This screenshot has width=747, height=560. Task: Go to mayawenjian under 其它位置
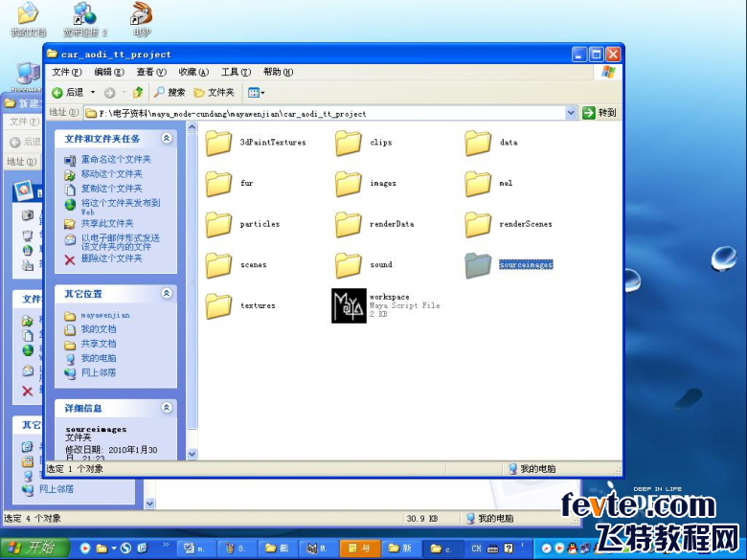(x=104, y=315)
